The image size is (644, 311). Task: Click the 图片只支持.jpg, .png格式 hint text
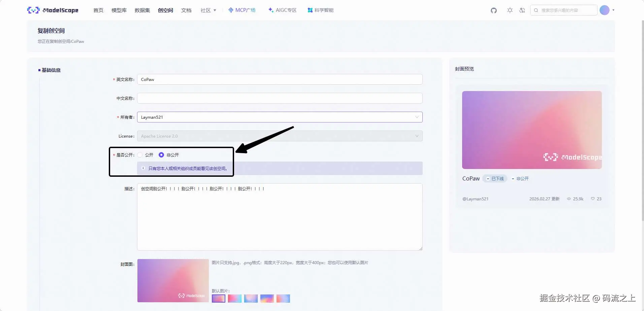[290, 262]
